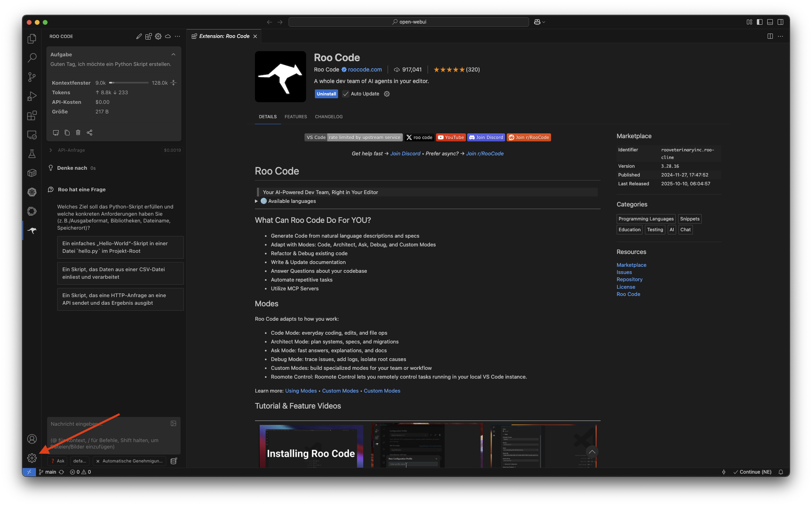Switch to the DETAILS tab

coord(268,117)
